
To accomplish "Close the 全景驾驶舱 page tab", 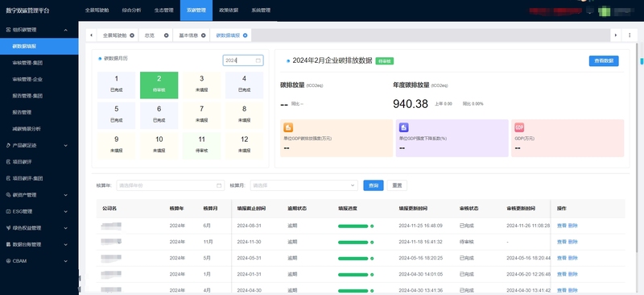I will (132, 35).
